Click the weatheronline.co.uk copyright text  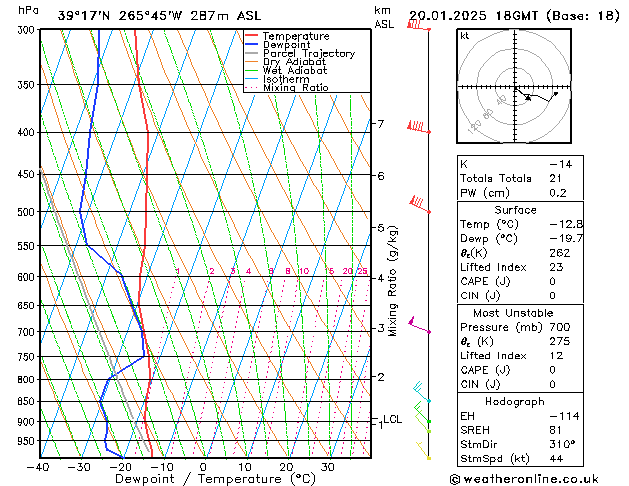(x=524, y=479)
